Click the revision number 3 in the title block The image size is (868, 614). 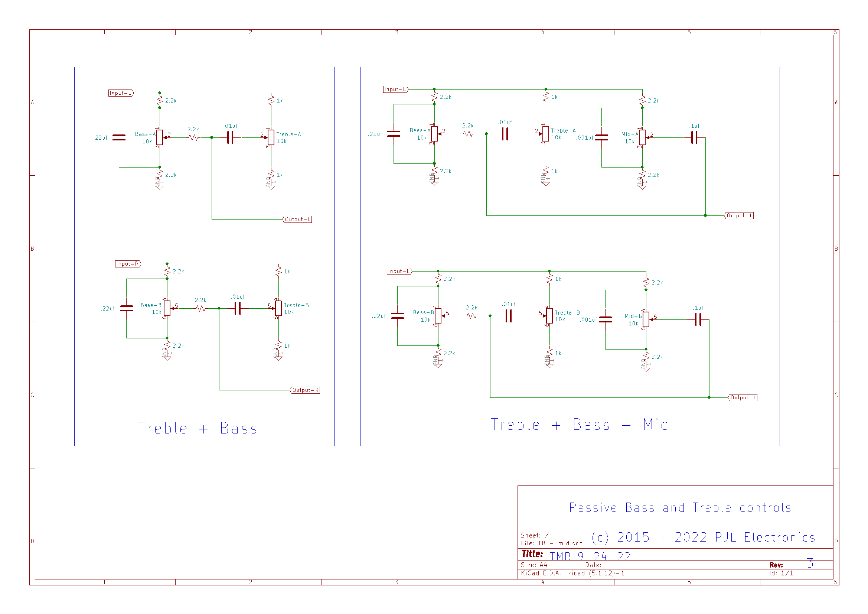coord(810,563)
